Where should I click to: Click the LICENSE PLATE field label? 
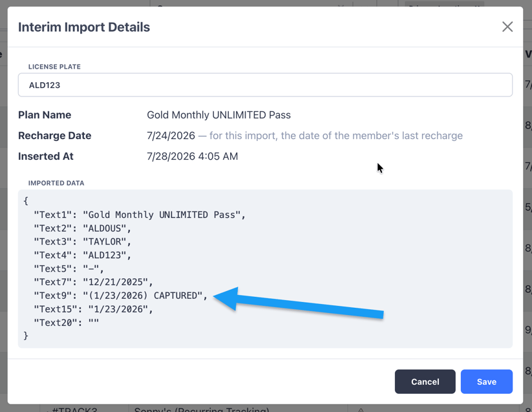pyautogui.click(x=54, y=67)
